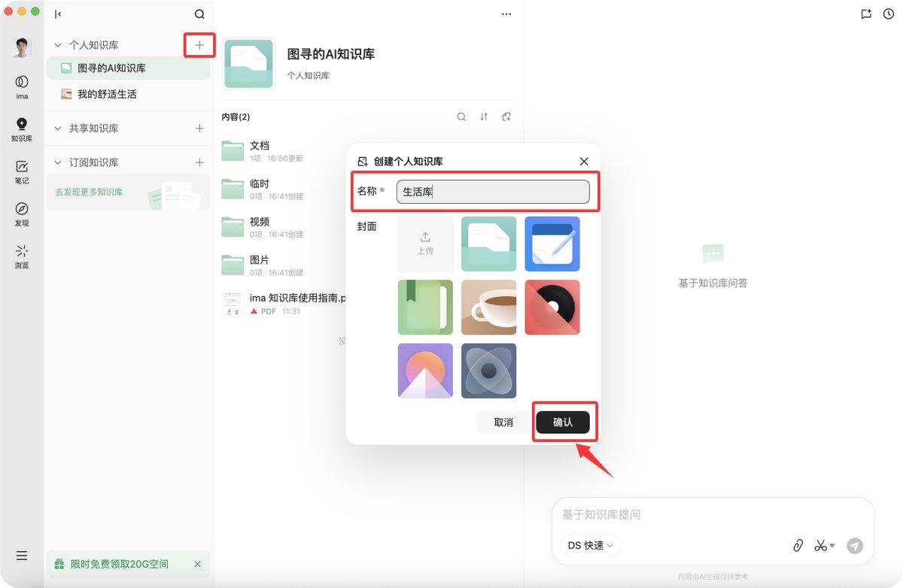Collapse the 个人知识库 section

[58, 45]
